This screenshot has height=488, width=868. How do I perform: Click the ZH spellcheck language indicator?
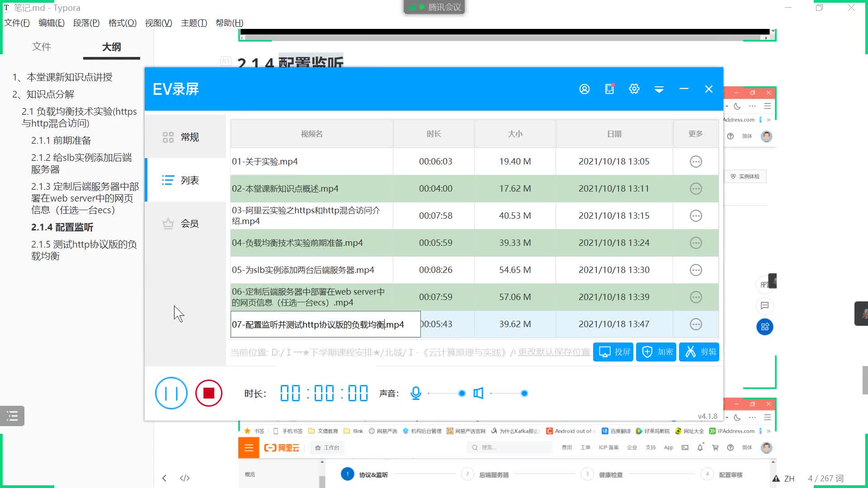click(789, 479)
